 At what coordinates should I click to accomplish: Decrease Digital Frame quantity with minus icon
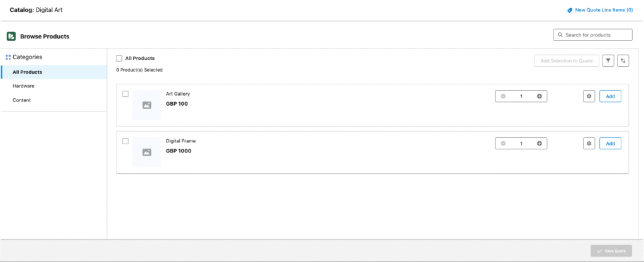pyautogui.click(x=503, y=144)
